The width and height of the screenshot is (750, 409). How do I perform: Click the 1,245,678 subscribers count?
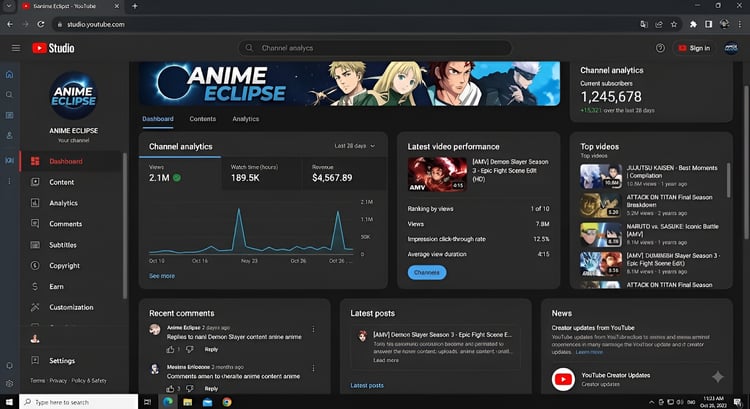611,97
